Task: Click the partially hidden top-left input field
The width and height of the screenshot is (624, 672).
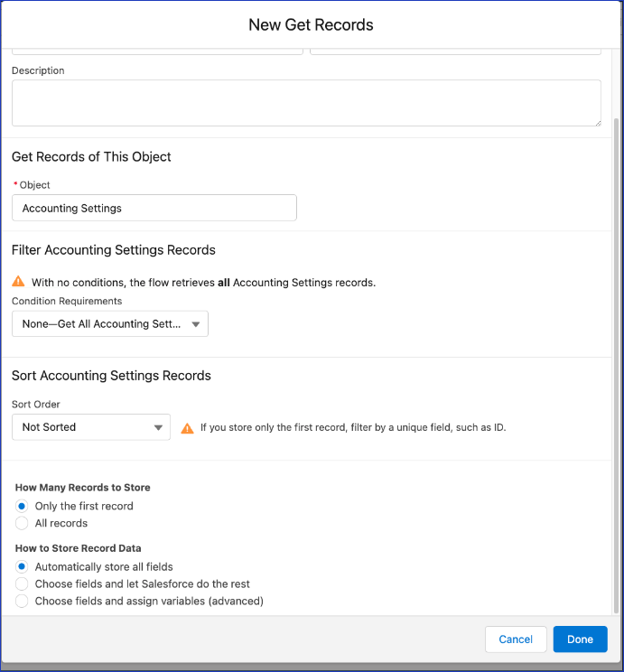Action: (157, 51)
